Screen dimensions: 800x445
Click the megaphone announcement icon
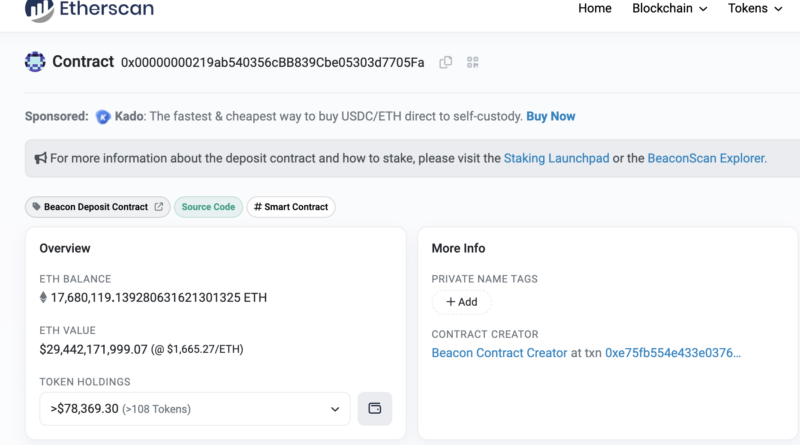click(41, 158)
